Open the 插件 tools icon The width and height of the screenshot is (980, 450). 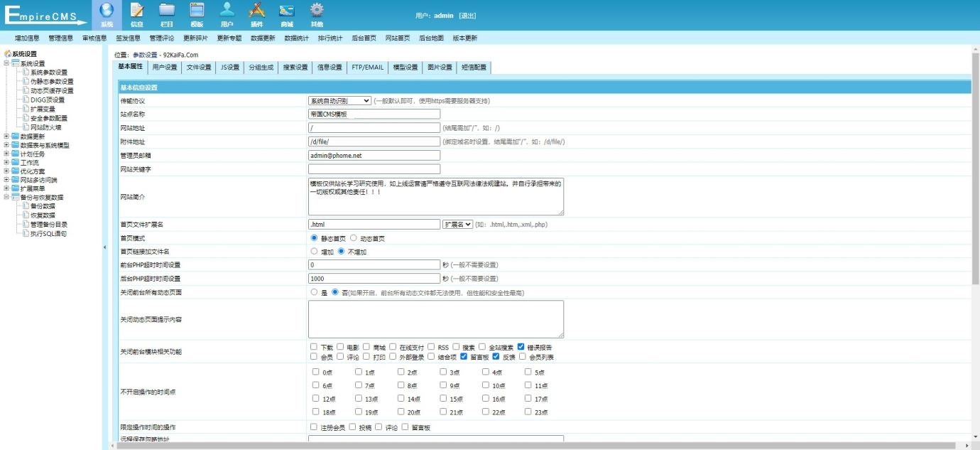(x=257, y=10)
